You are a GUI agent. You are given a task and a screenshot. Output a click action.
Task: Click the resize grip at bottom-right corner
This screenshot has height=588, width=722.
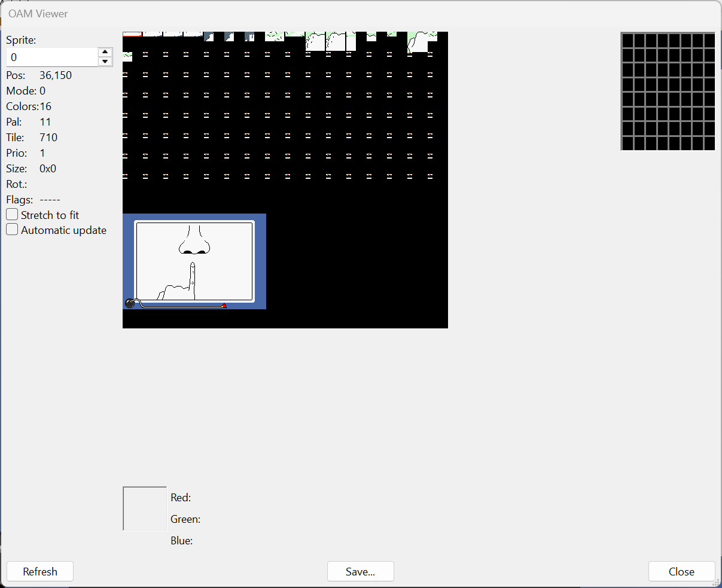click(717, 582)
